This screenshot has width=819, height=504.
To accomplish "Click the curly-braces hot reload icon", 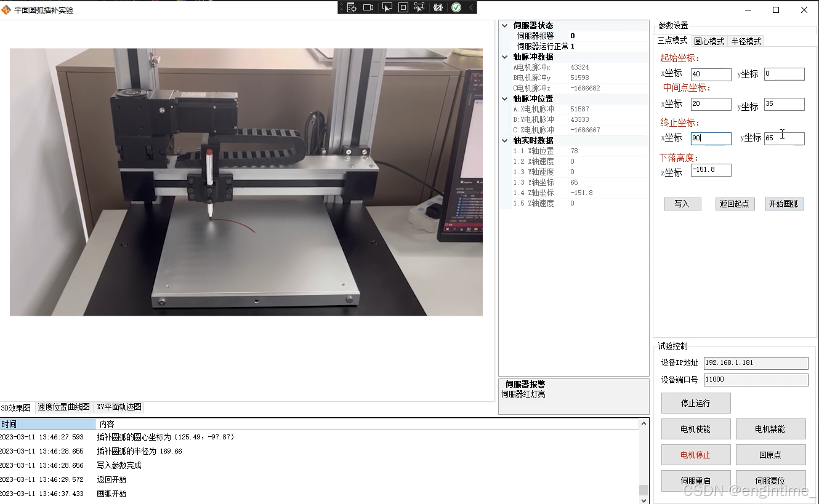I will 438,7.
